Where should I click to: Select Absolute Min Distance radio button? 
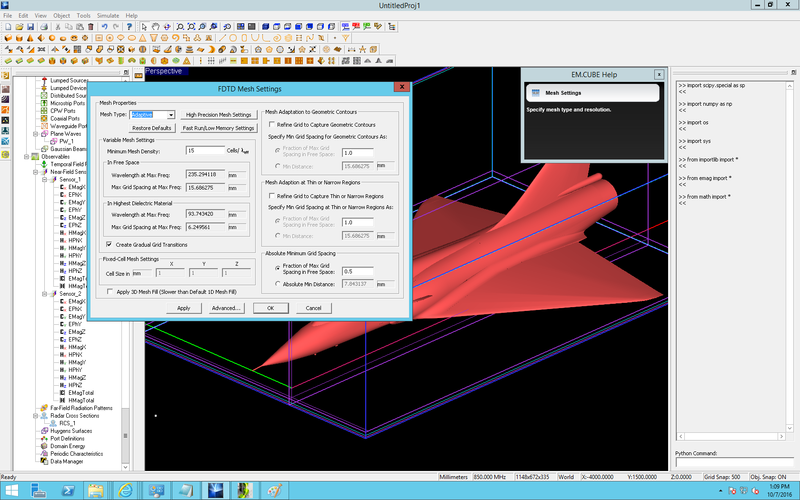point(277,283)
